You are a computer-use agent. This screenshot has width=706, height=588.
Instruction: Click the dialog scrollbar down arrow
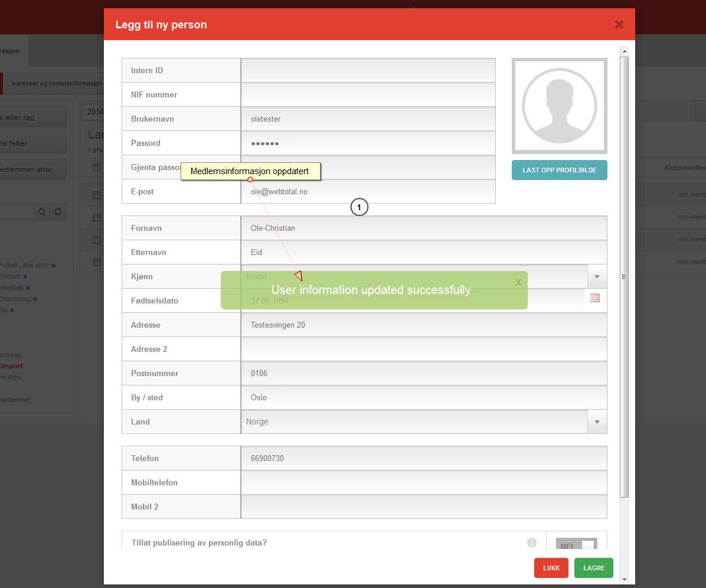coord(624,580)
